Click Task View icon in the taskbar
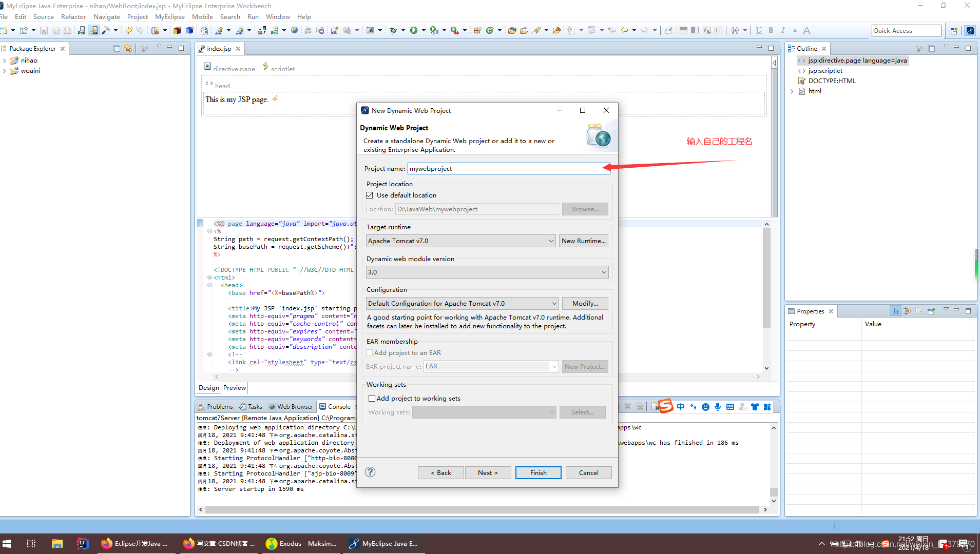The height and width of the screenshot is (554, 980). coord(31,543)
